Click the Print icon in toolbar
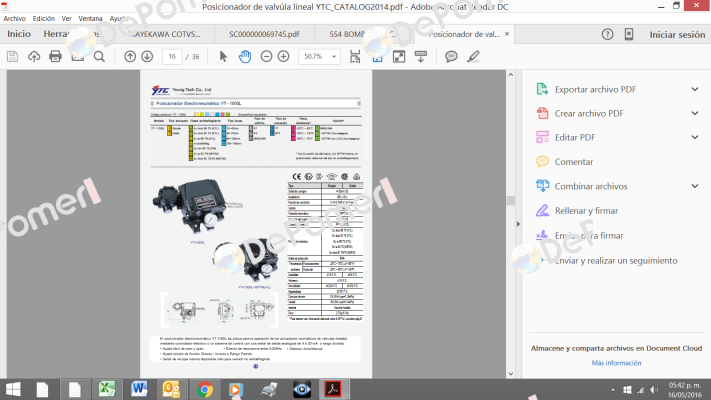This screenshot has width=711, height=400. point(55,56)
